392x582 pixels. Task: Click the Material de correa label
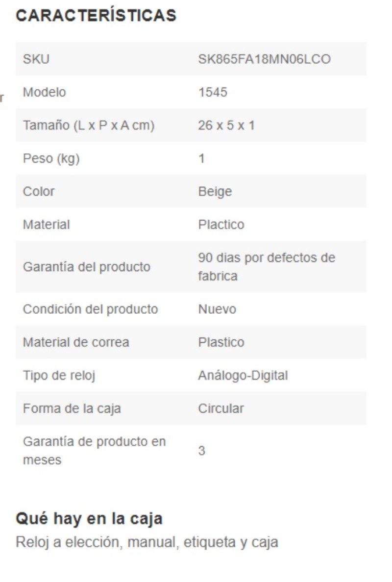pos(76,342)
